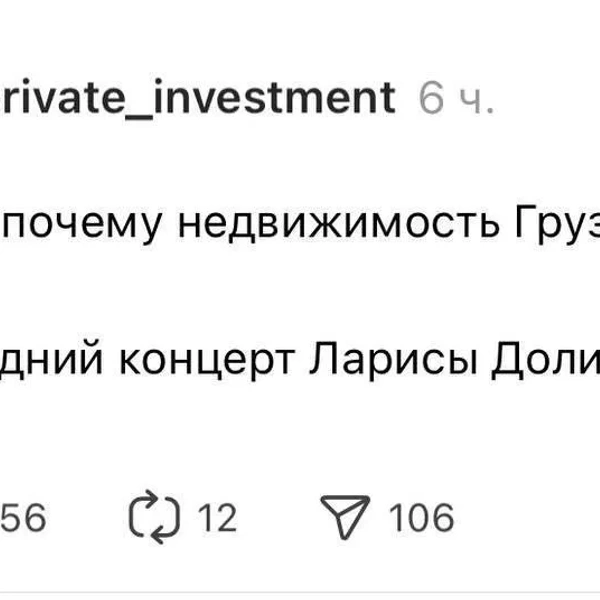The width and height of the screenshot is (600, 600).
Task: Click the repost count 12
Action: pyautogui.click(x=216, y=518)
